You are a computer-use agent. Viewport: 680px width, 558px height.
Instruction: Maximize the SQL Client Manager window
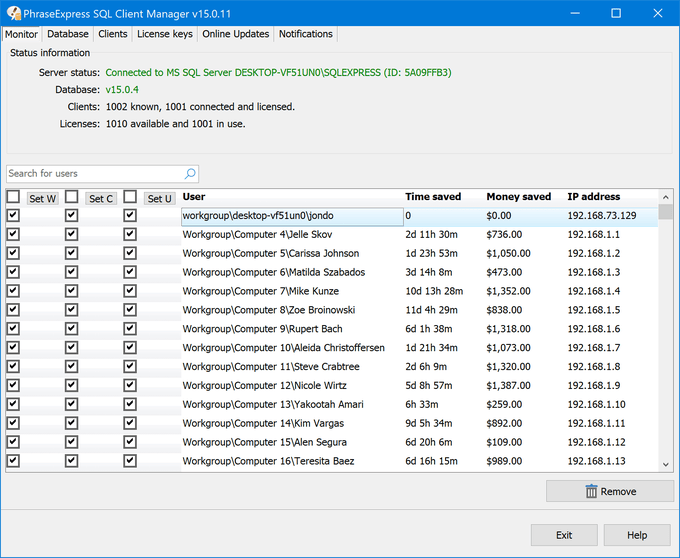615,13
